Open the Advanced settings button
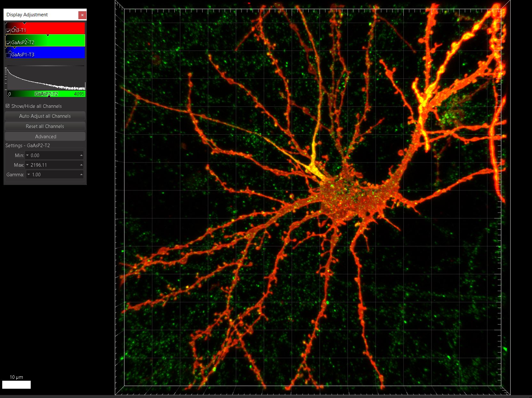The image size is (532, 398). 45,136
